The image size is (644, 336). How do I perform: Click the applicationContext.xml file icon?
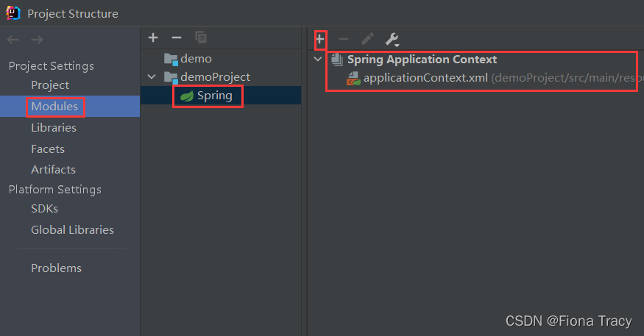click(x=353, y=79)
